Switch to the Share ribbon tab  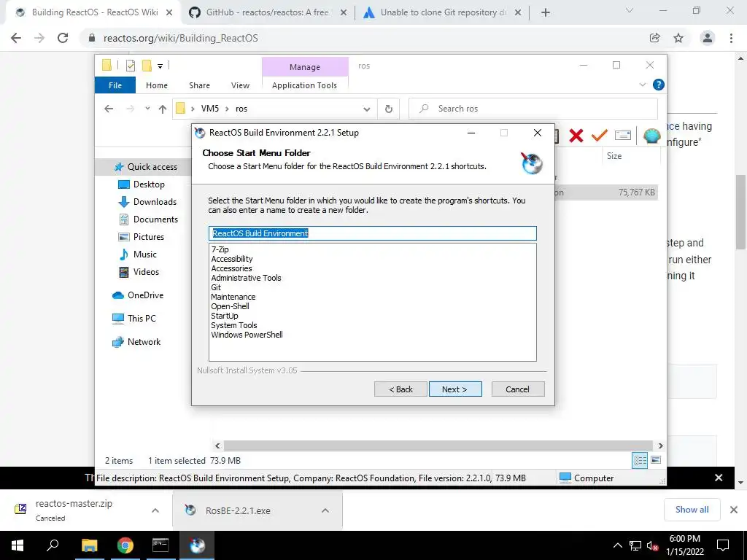199,85
